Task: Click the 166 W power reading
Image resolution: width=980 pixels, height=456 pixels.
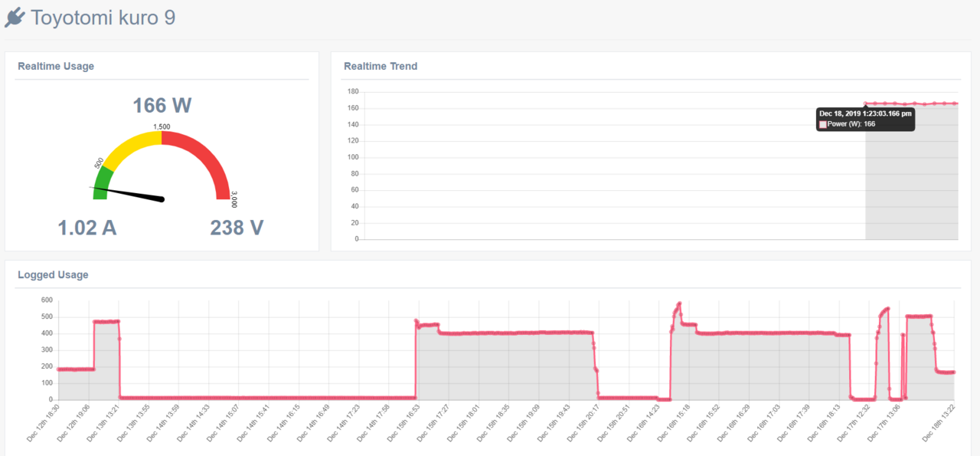Action: (162, 105)
